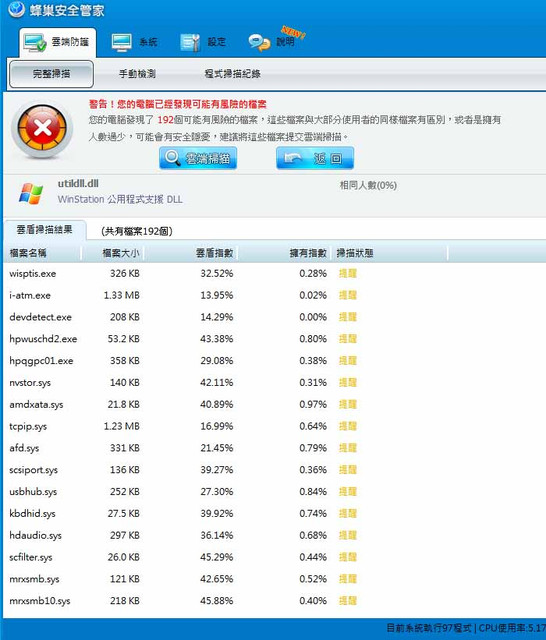The height and width of the screenshot is (640, 546).
Task: Click the 提醒 status for mrxsmb10.sys
Action: (x=348, y=601)
